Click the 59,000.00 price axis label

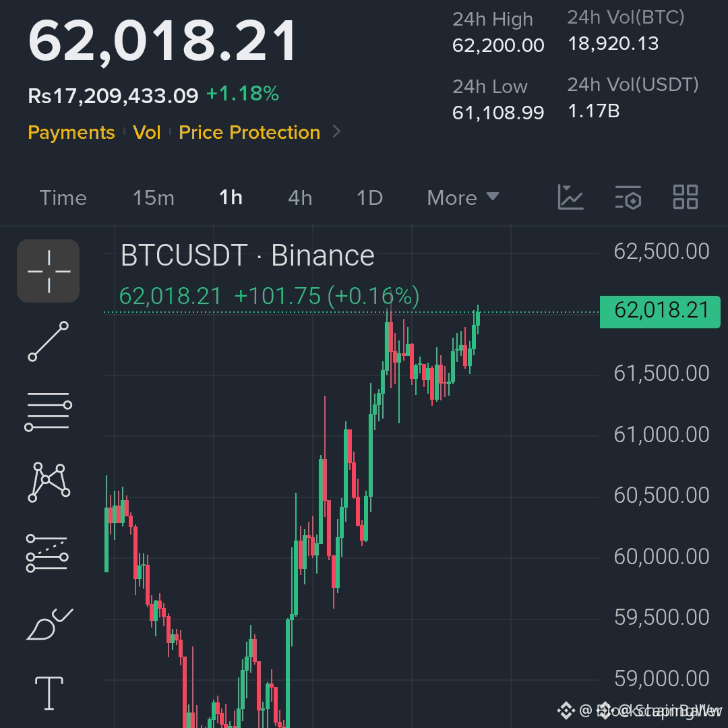pyautogui.click(x=662, y=679)
